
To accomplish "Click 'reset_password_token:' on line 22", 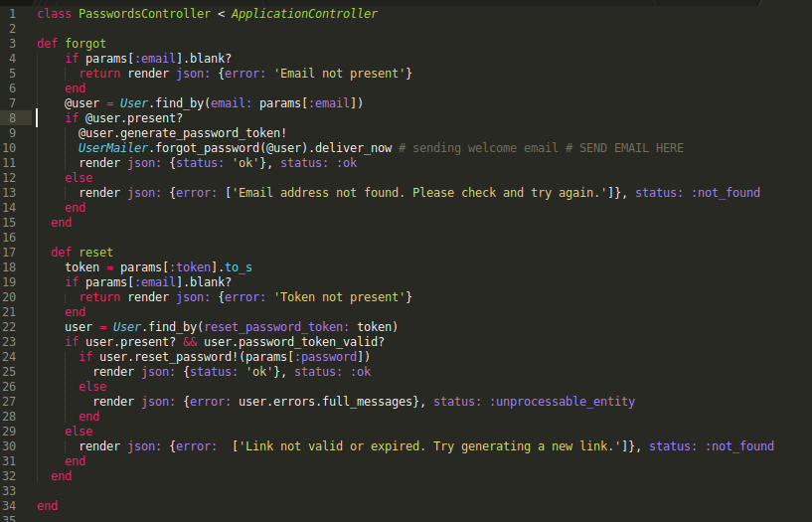I will point(276,327).
